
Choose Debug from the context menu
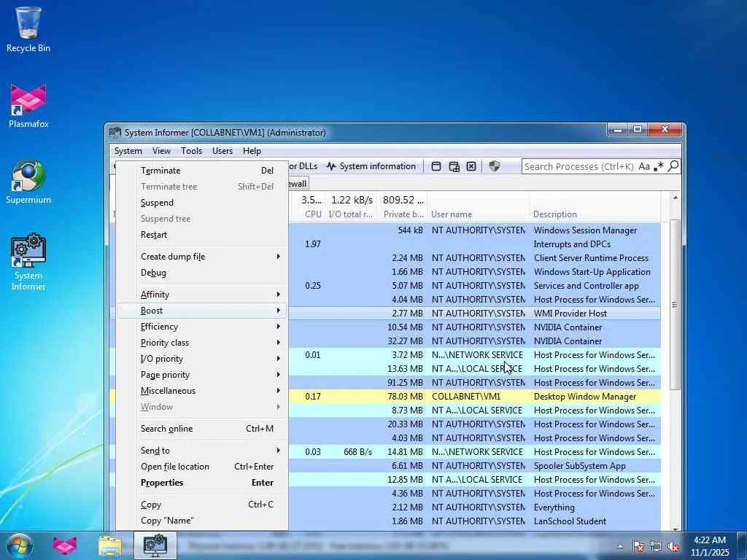pos(202,273)
